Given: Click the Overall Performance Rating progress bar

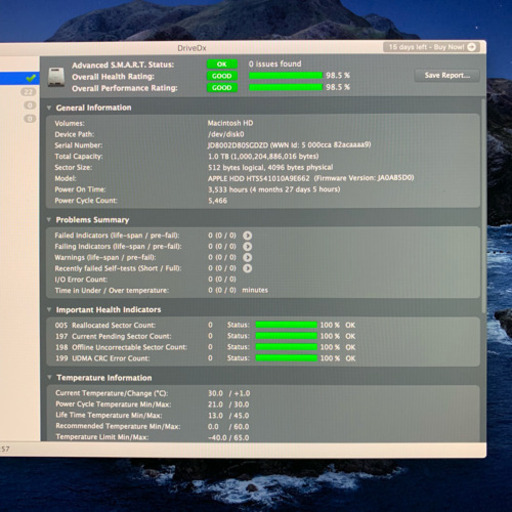Looking at the screenshot, I should (x=286, y=87).
